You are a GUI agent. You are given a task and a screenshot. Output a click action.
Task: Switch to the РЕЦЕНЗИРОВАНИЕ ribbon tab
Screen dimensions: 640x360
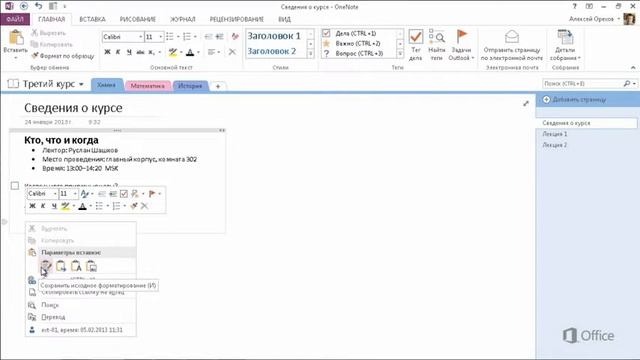(x=237, y=19)
